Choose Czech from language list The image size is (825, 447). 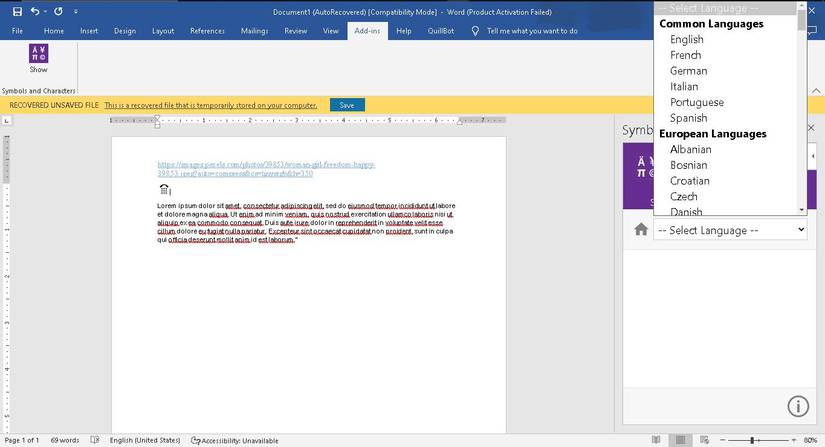pos(683,197)
